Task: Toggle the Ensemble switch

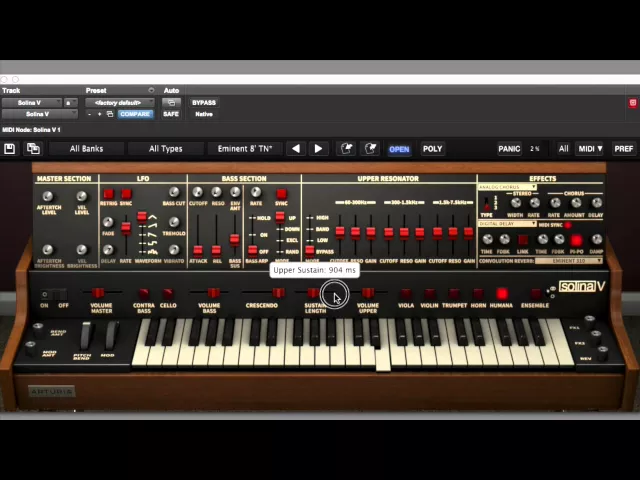Action: 536,293
